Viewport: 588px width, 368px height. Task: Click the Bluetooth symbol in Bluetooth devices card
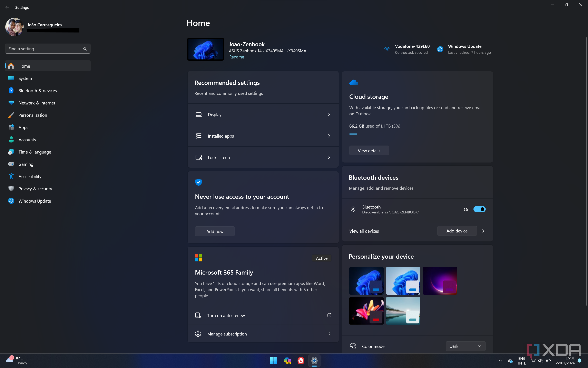(x=353, y=209)
